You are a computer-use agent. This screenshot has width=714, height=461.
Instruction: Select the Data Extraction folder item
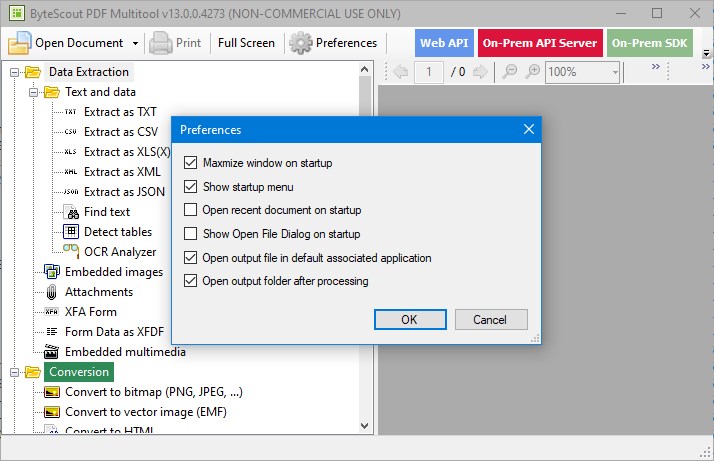89,72
